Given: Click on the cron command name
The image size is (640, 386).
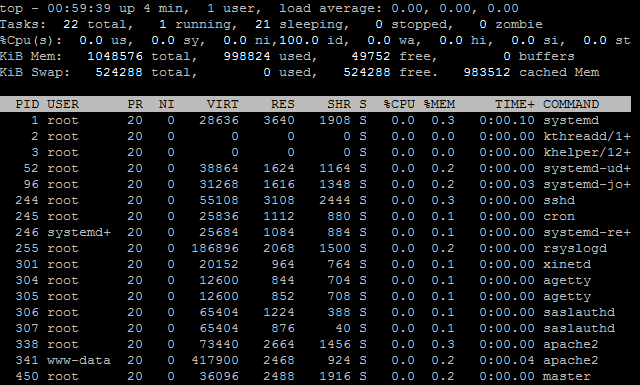Looking at the screenshot, I should (559, 216).
